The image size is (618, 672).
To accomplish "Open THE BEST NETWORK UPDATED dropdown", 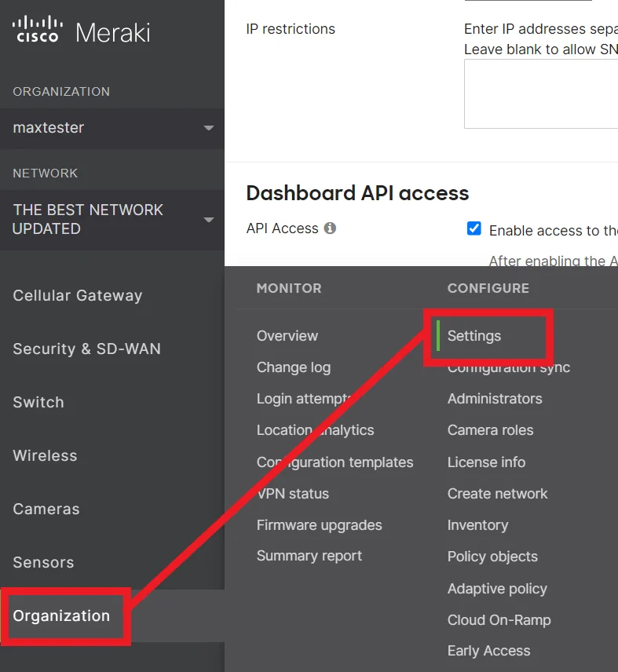I will (x=112, y=220).
